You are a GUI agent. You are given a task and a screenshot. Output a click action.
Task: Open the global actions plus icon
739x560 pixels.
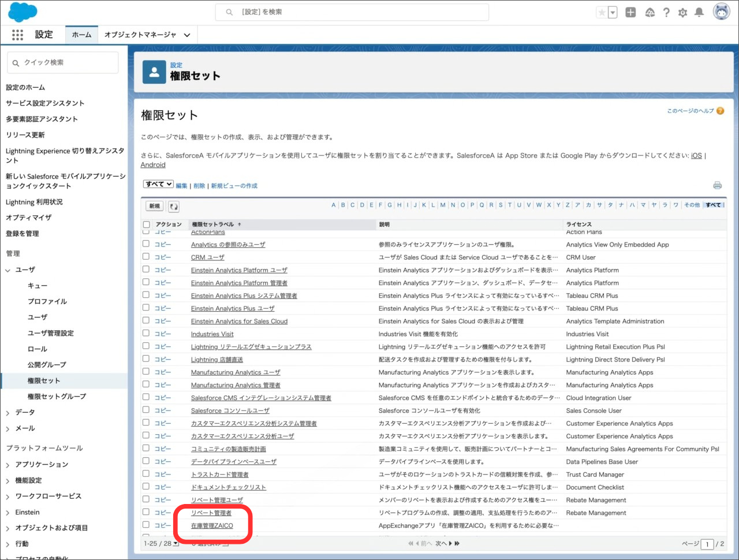click(x=630, y=12)
